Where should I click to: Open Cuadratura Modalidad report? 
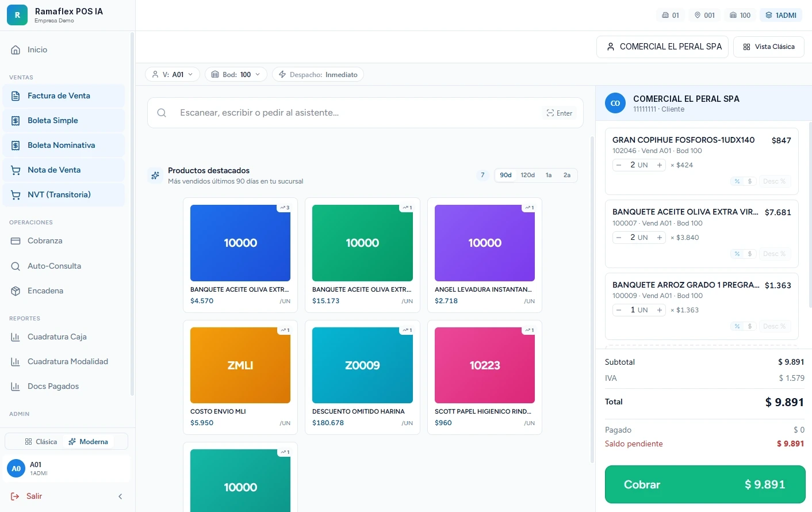(x=64, y=362)
